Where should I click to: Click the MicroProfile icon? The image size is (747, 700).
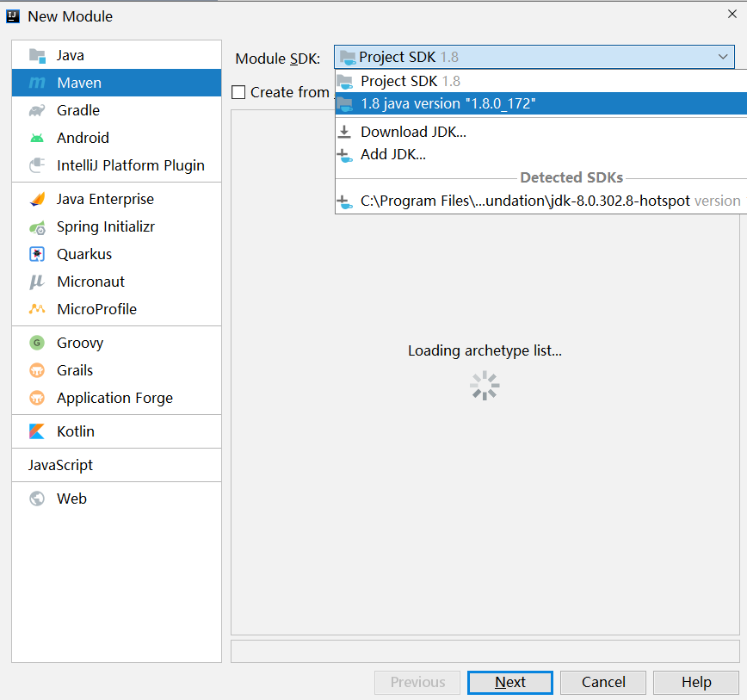37,309
